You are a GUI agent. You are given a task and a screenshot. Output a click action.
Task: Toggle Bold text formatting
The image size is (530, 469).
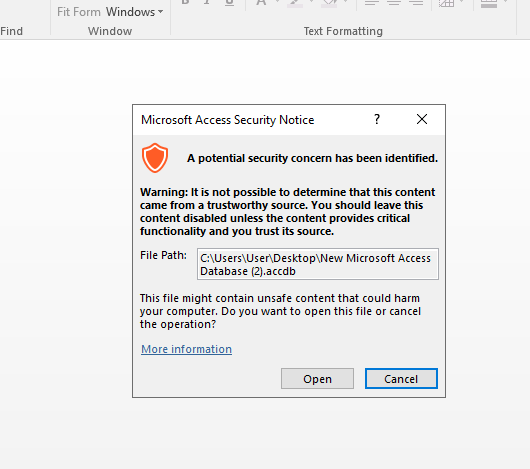185,2
